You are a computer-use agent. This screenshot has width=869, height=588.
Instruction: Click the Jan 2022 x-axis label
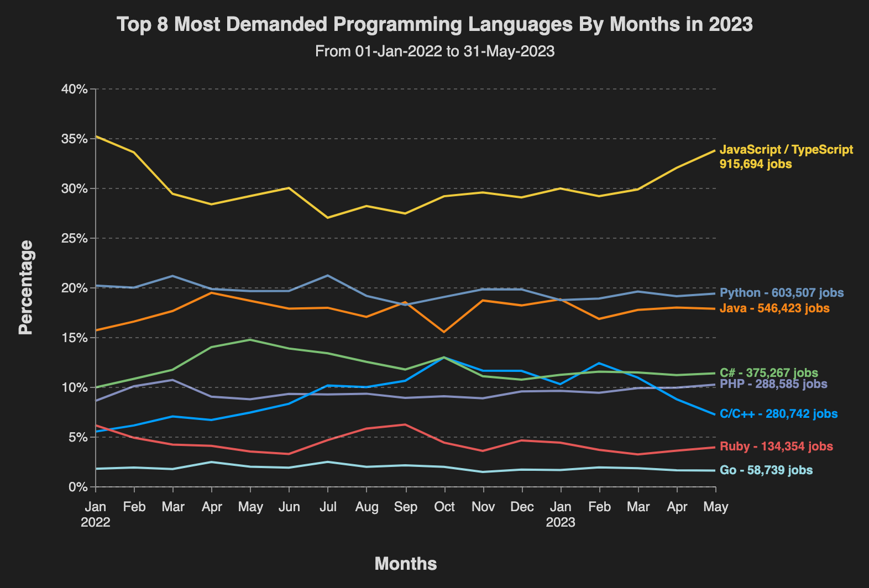pos(96,514)
